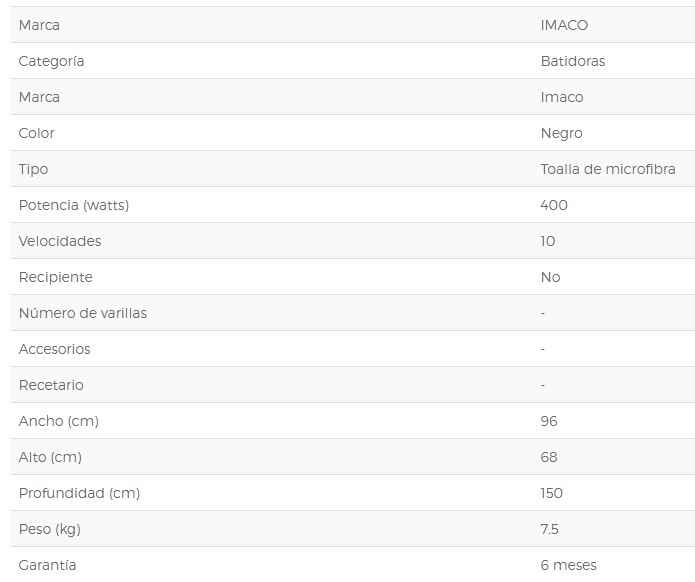Click the Recetario row label
695x582 pixels.
(x=51, y=385)
